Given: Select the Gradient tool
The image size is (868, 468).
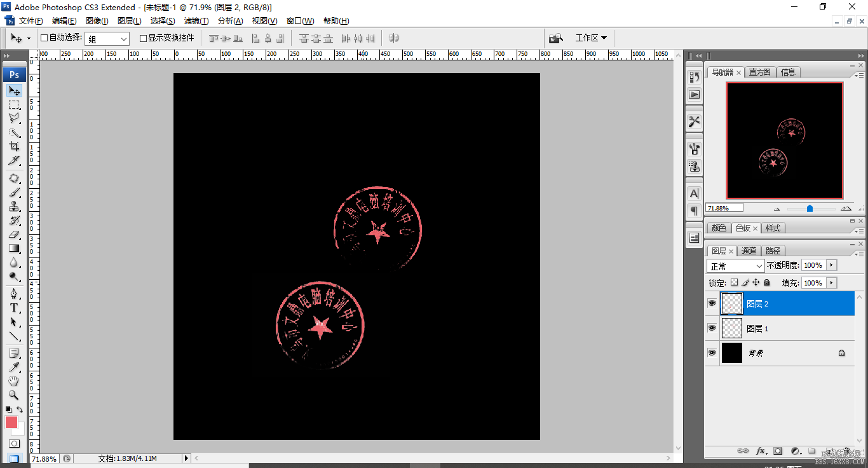Looking at the screenshot, I should (14, 249).
